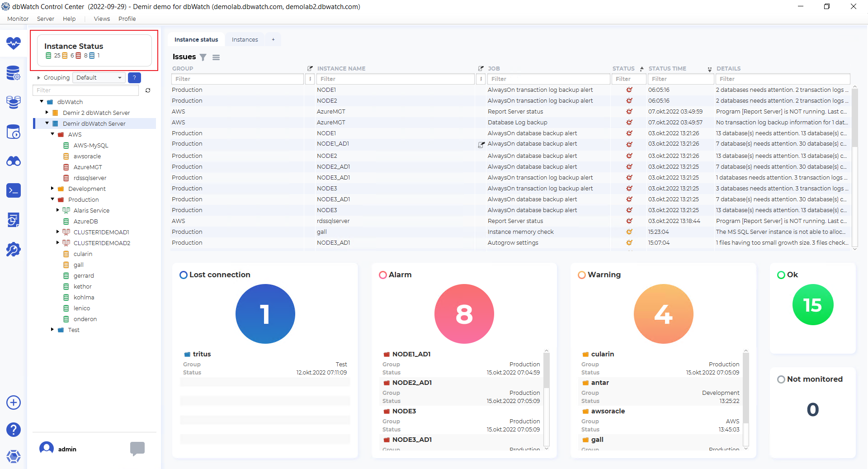The image size is (868, 469).
Task: Expand the Demir 2 dbWatch Server node
Action: 47,113
